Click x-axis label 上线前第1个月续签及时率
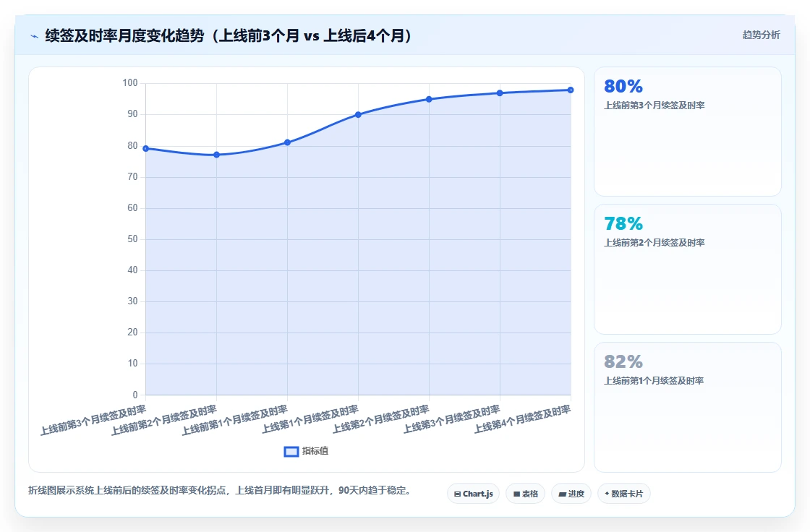The height and width of the screenshot is (532, 810). 235,421
